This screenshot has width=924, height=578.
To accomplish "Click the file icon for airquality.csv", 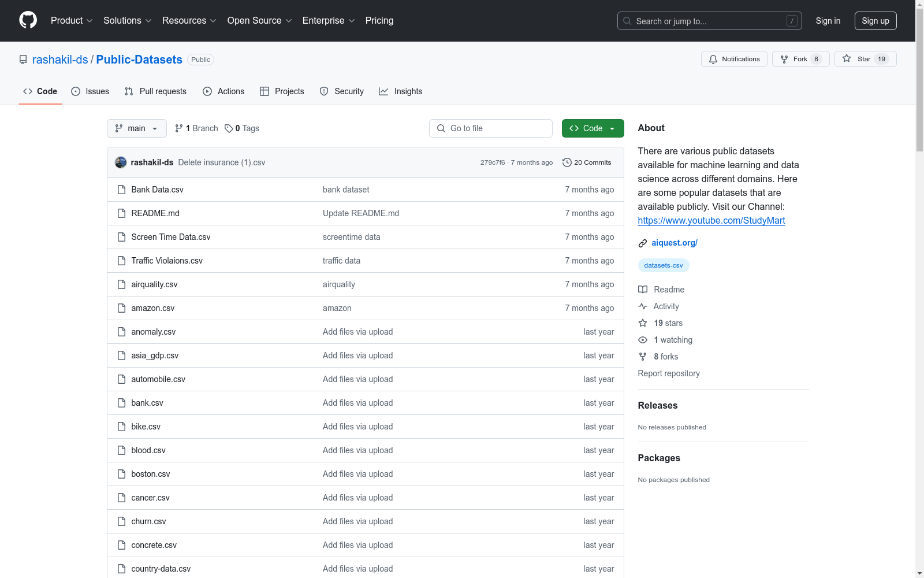I will point(121,284).
